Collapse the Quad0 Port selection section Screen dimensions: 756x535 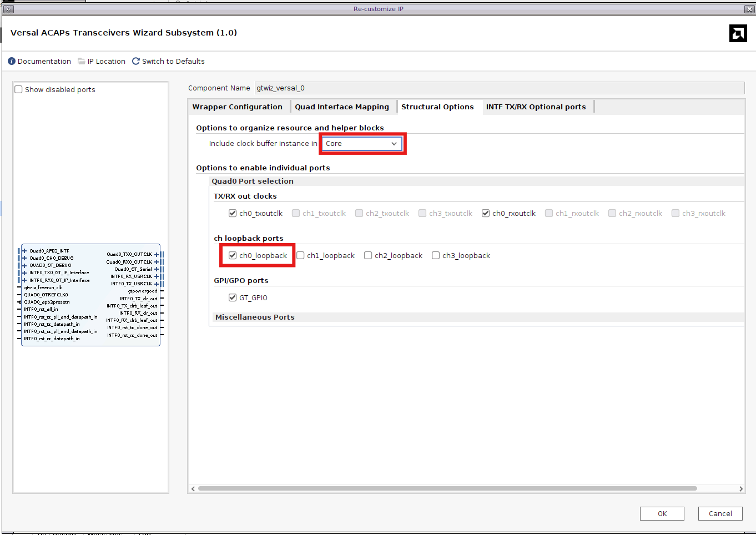pyautogui.click(x=253, y=181)
